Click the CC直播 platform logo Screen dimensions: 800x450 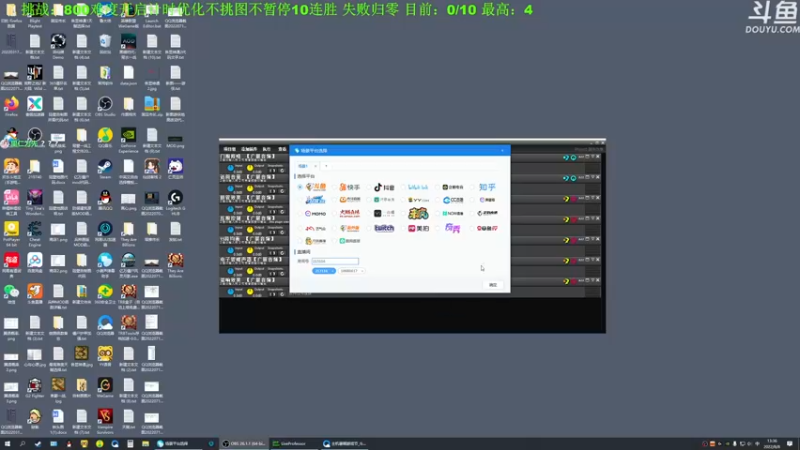point(453,200)
